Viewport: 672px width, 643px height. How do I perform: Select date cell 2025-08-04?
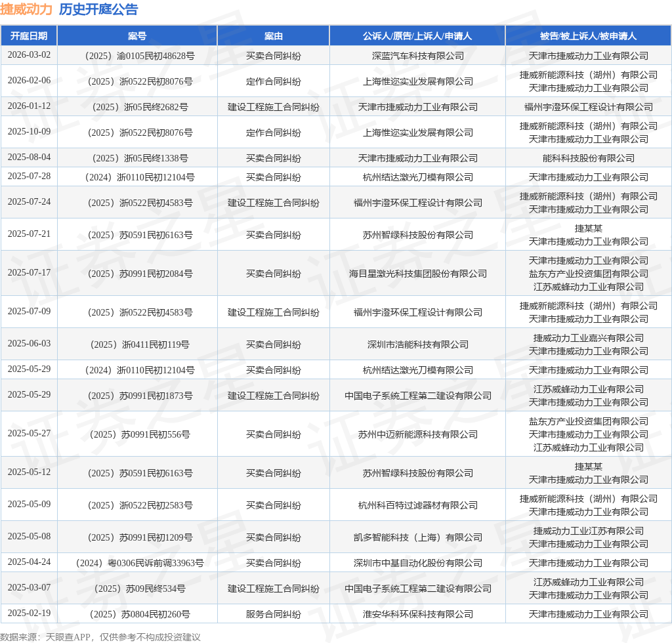(x=29, y=157)
